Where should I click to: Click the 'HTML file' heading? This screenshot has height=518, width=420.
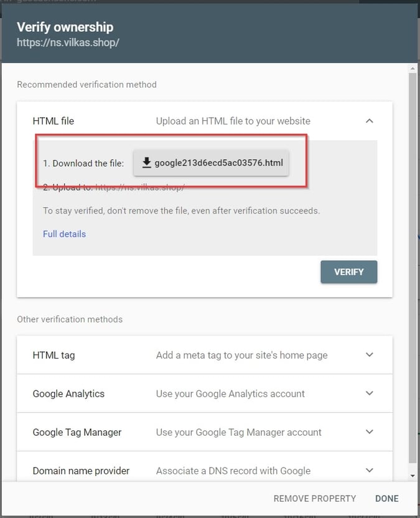coord(53,121)
